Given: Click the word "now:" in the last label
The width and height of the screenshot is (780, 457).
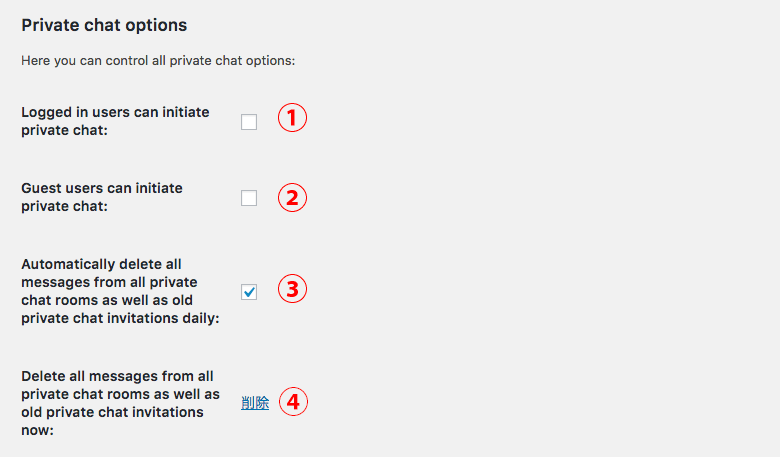Looking at the screenshot, I should pos(37,431).
